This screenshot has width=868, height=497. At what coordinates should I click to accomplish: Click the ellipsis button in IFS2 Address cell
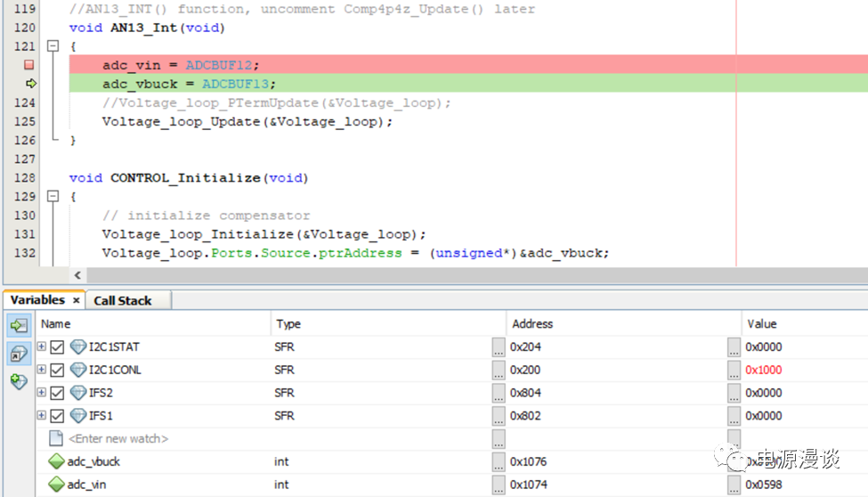click(x=734, y=393)
